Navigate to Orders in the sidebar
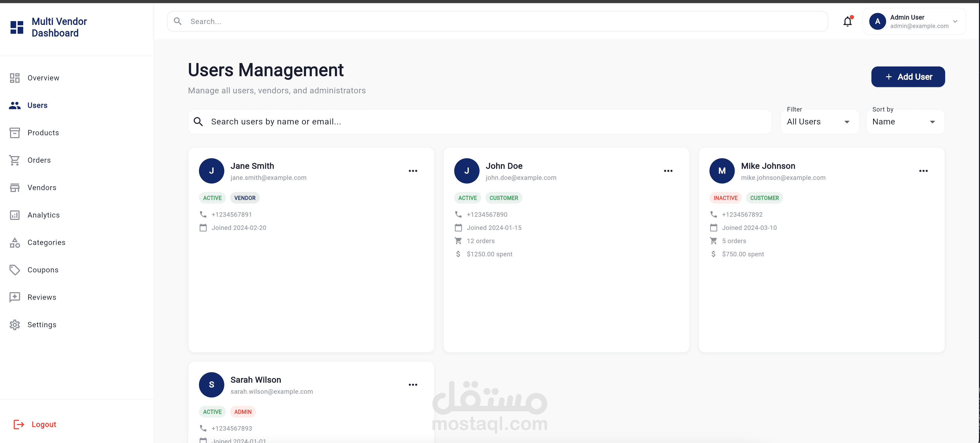The image size is (980, 443). tap(39, 160)
